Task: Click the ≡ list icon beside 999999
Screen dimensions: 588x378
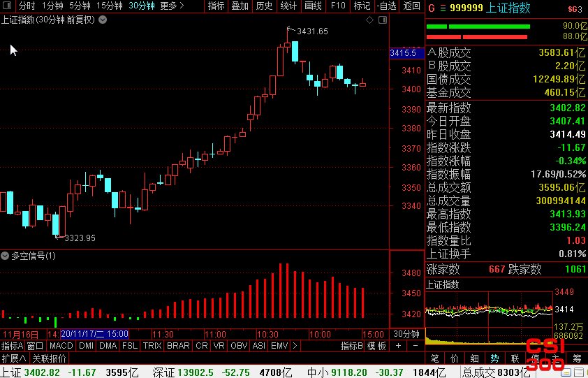Action: pyautogui.click(x=443, y=8)
